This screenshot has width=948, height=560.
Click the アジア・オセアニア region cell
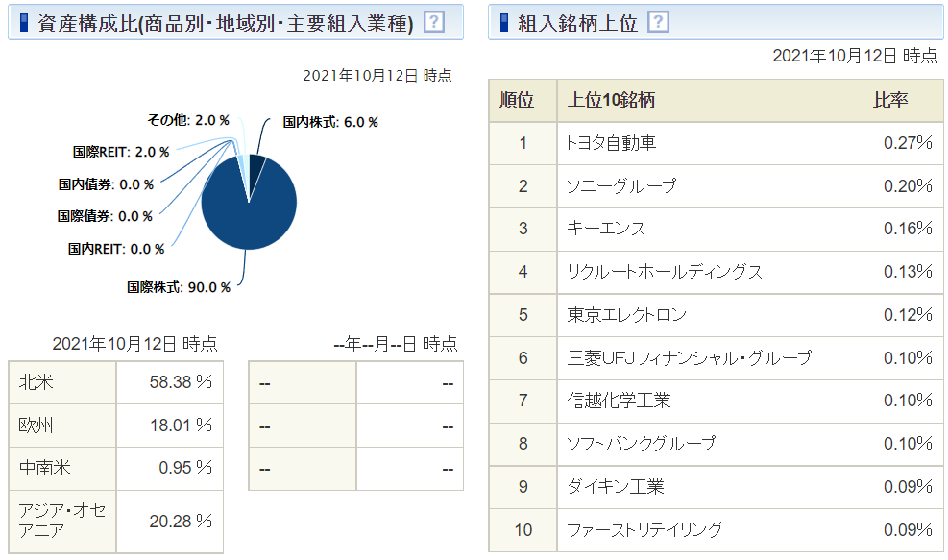pyautogui.click(x=62, y=521)
